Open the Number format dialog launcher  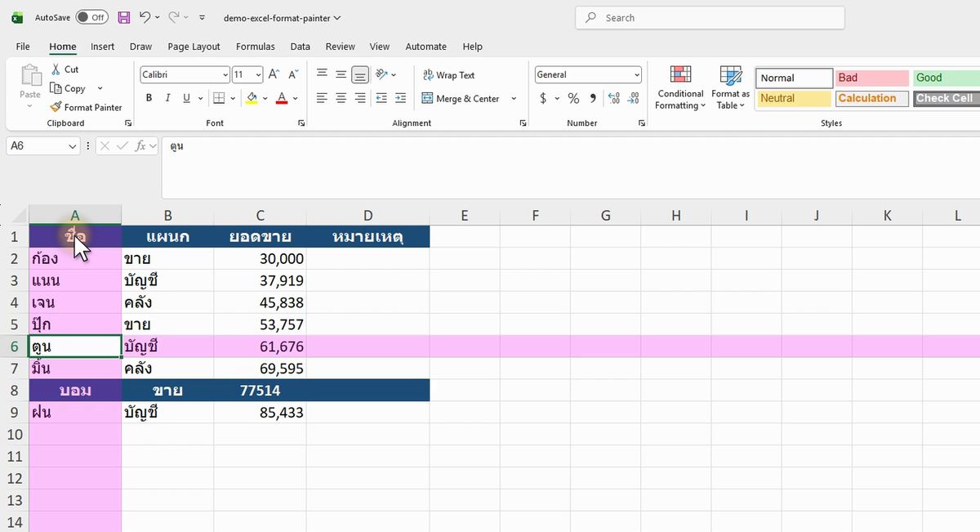click(x=642, y=123)
